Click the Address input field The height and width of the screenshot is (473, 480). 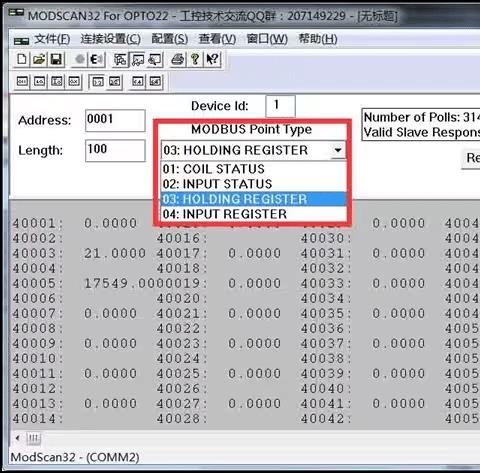(x=115, y=120)
